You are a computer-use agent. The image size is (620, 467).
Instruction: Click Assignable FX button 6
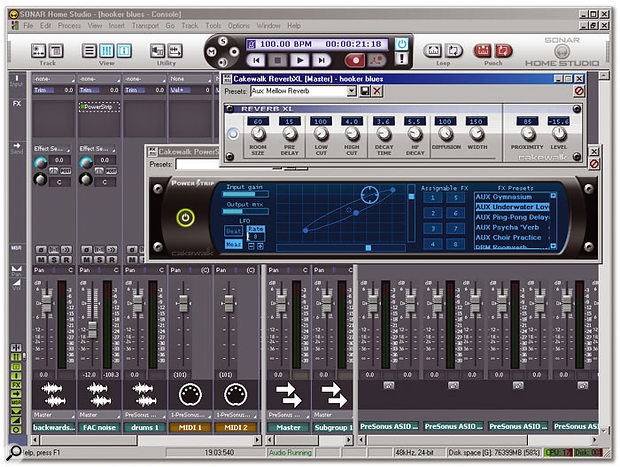point(456,213)
